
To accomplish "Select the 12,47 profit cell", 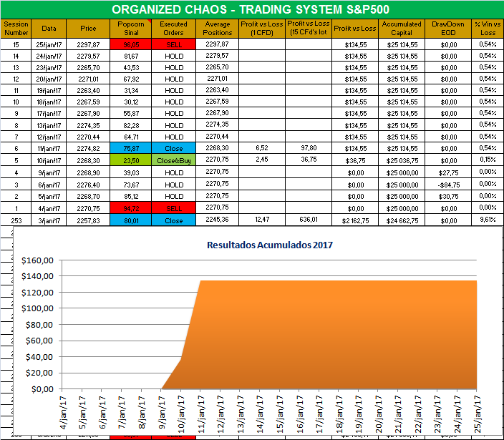I will (262, 220).
